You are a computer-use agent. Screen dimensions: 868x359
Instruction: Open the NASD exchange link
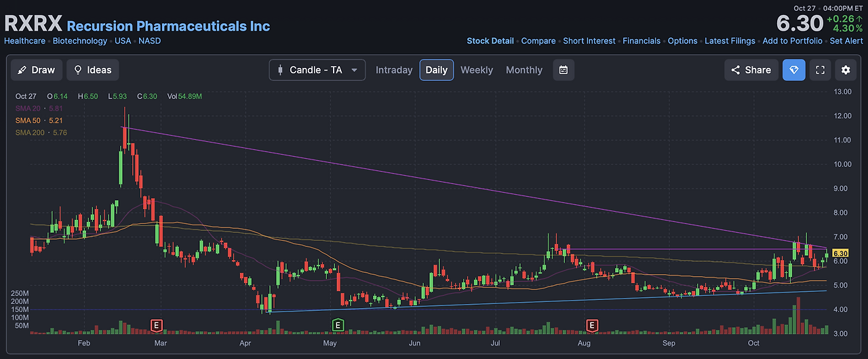[x=149, y=41]
